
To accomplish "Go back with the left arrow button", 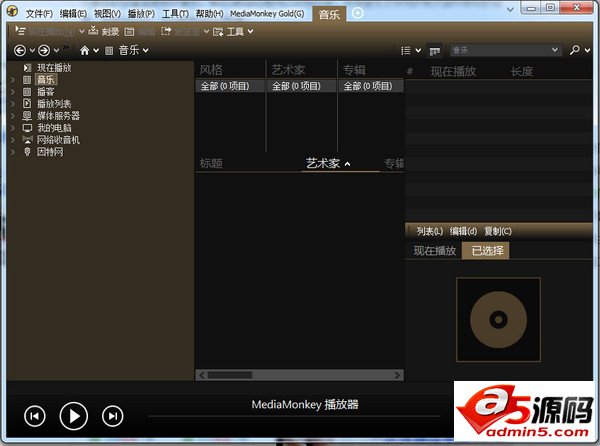I will (x=20, y=50).
